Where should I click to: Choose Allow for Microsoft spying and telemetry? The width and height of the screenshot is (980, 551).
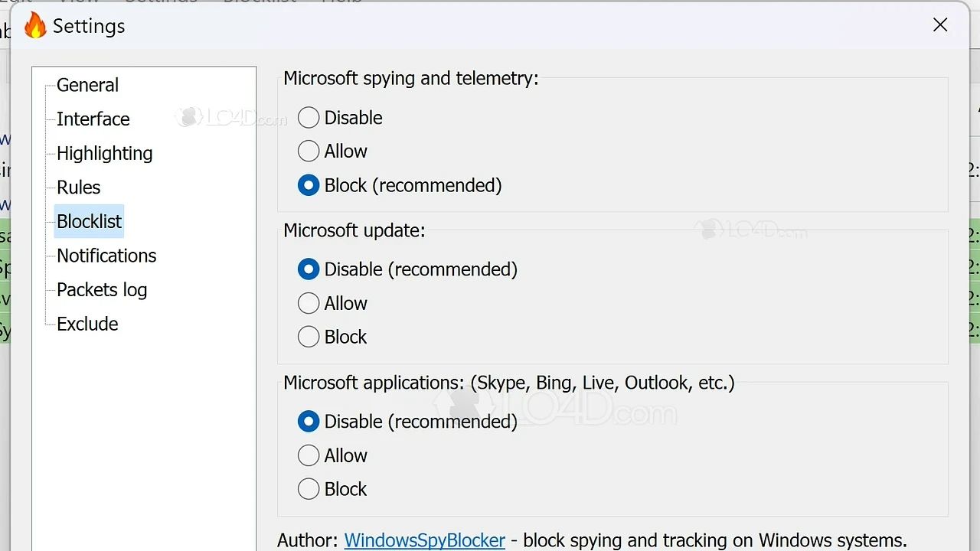[x=332, y=152]
